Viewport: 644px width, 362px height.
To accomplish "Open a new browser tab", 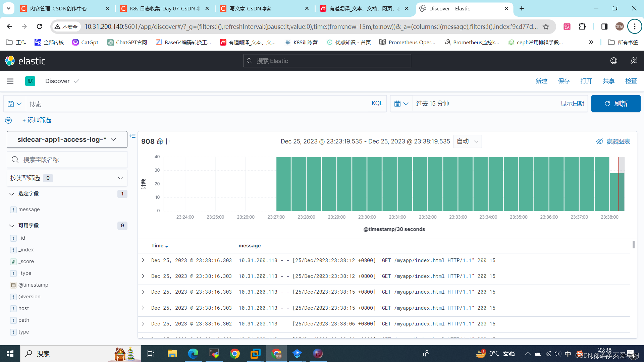I will (x=522, y=8).
